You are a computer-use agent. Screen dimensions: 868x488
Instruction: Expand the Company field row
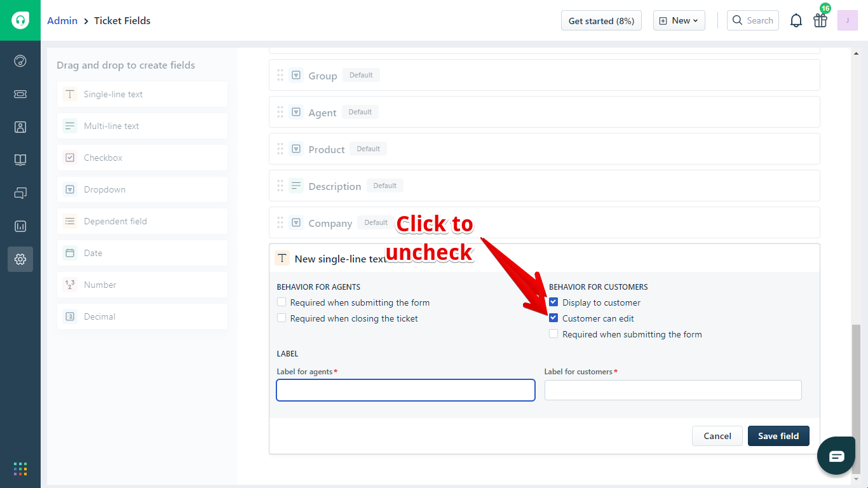[x=544, y=222]
